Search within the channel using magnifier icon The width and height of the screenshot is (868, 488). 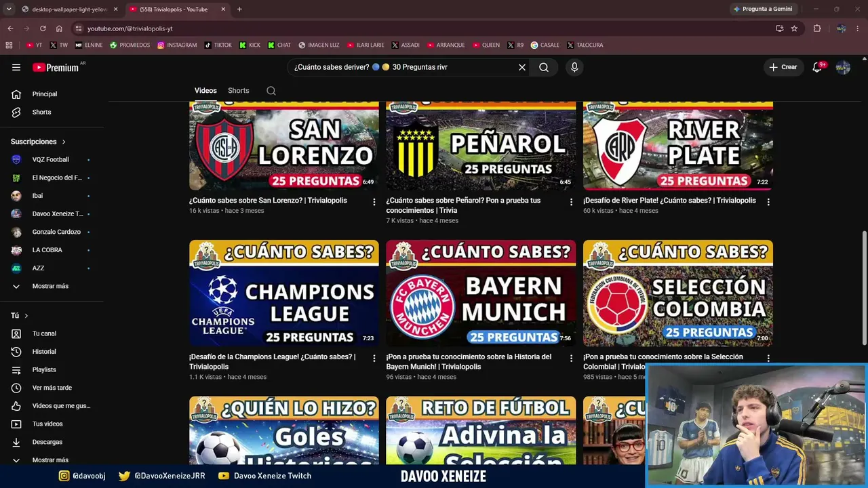[271, 91]
